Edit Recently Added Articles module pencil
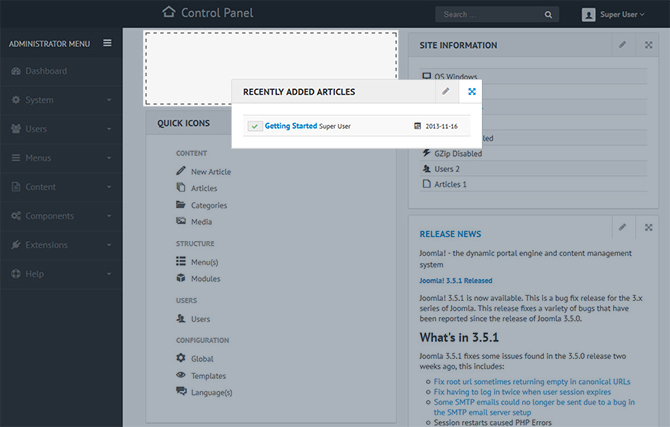670x427 pixels. [x=446, y=91]
